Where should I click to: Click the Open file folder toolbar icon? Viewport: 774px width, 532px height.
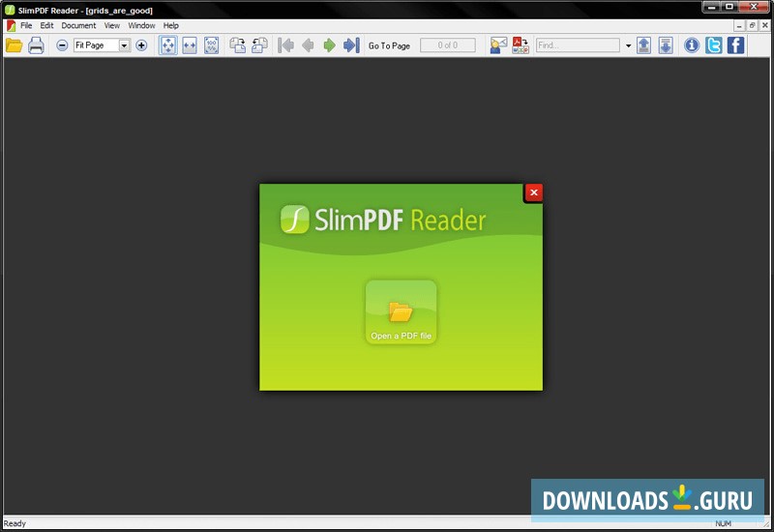tap(14, 45)
